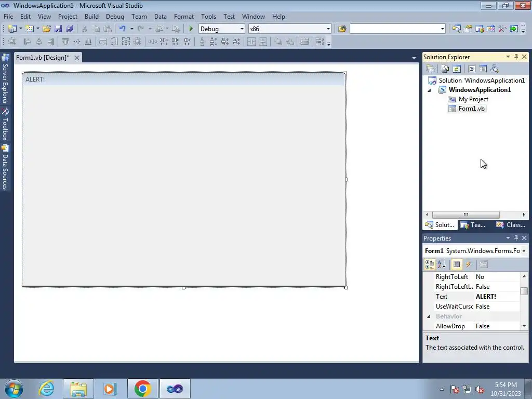532x399 pixels.
Task: Start debugging with the green play icon
Action: [x=191, y=29]
